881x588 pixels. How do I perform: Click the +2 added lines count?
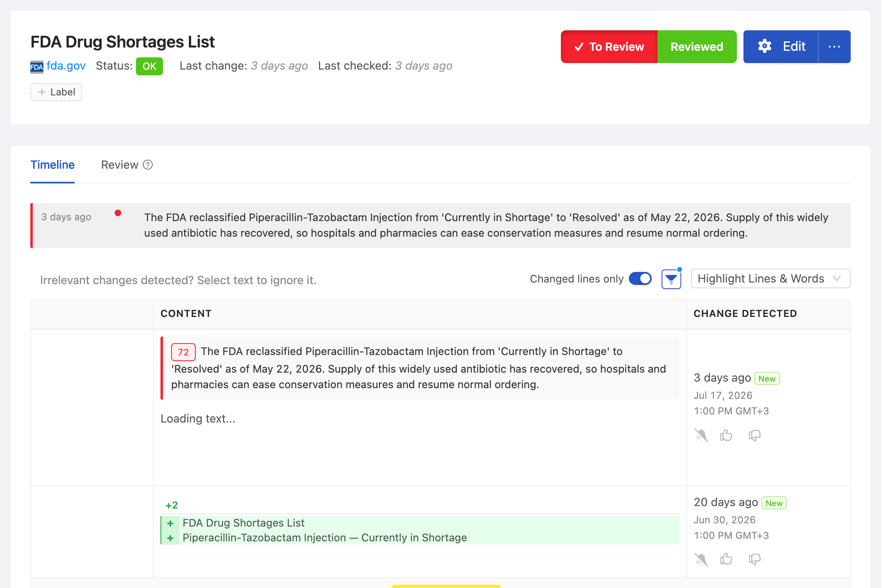click(x=172, y=505)
